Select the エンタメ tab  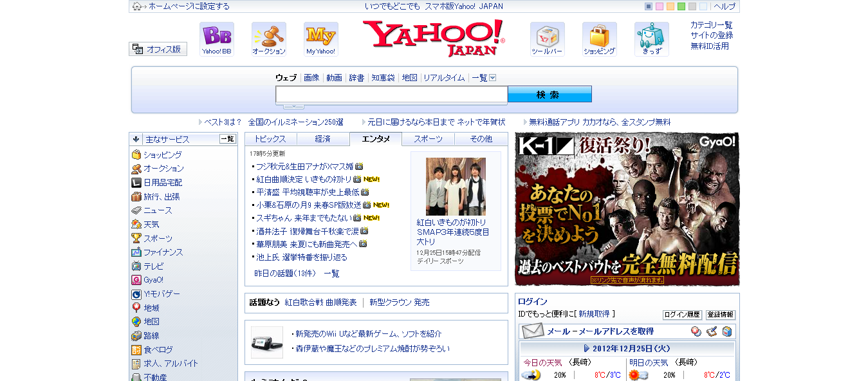pyautogui.click(x=376, y=139)
